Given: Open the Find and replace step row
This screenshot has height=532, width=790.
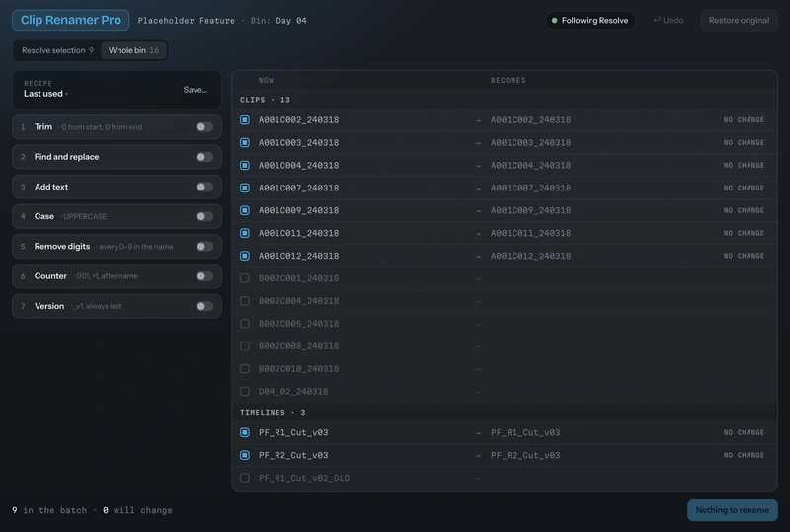Looking at the screenshot, I should tap(117, 157).
